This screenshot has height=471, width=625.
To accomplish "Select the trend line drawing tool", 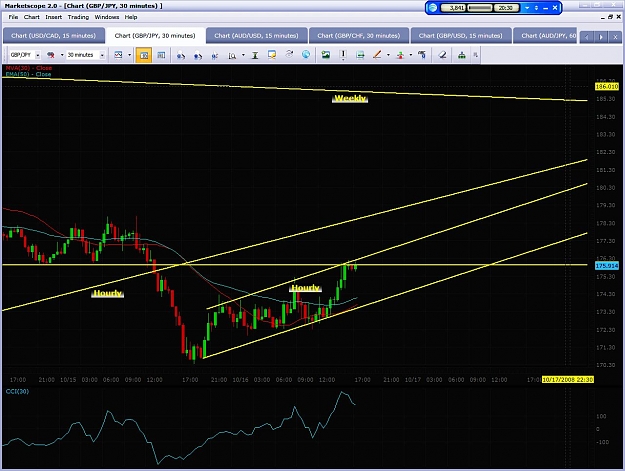I will 377,55.
